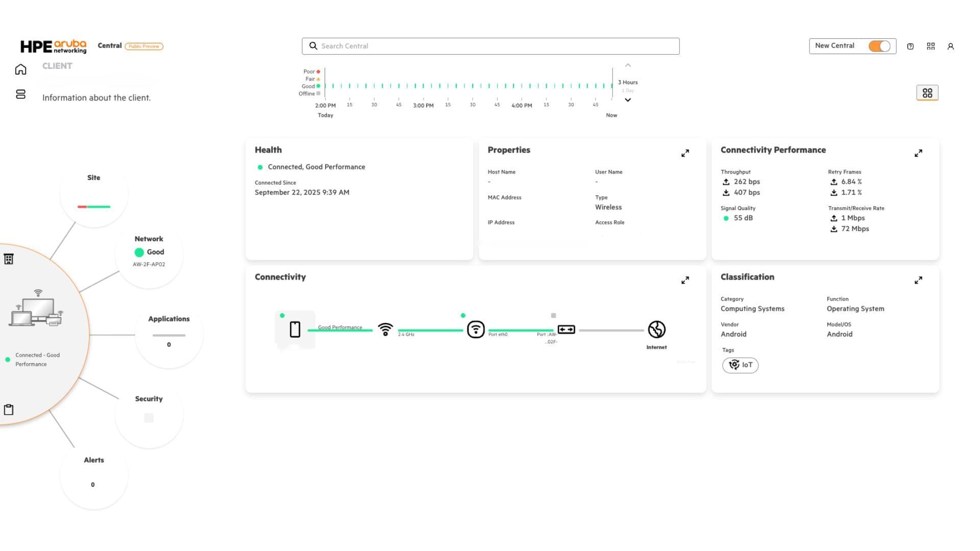This screenshot has height=551, width=980.
Task: Click the clipboard icon on client circle
Action: [9, 410]
